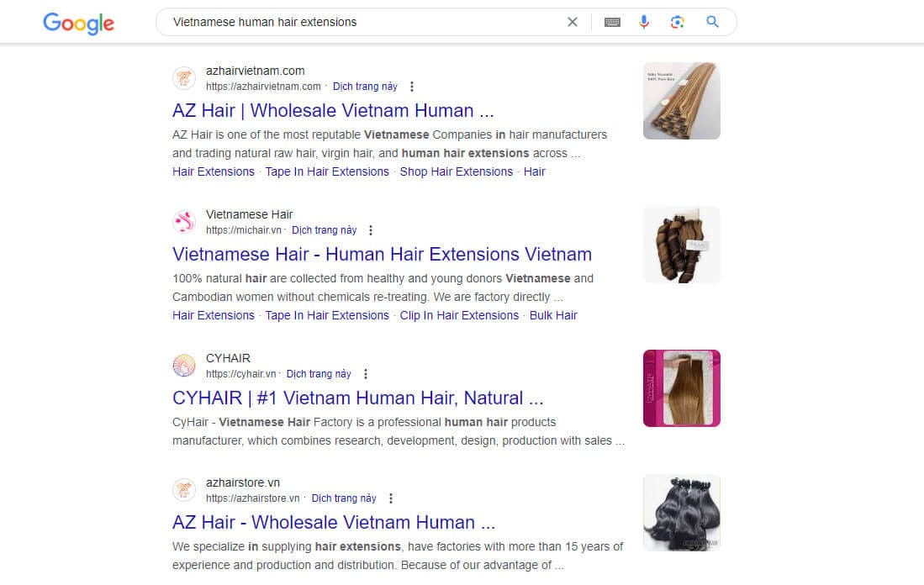Click the black wavy hair thumbnail
Image resolution: width=924 pixels, height=585 pixels.
pos(681,513)
